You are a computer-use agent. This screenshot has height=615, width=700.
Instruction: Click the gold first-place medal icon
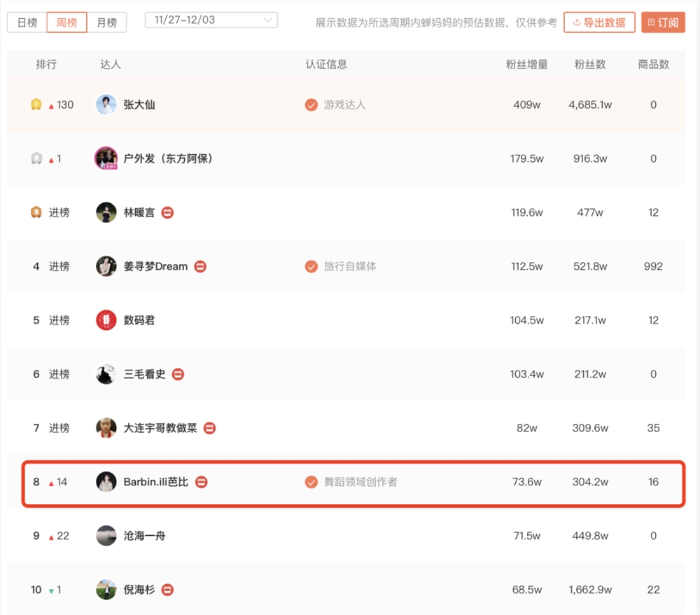36,105
